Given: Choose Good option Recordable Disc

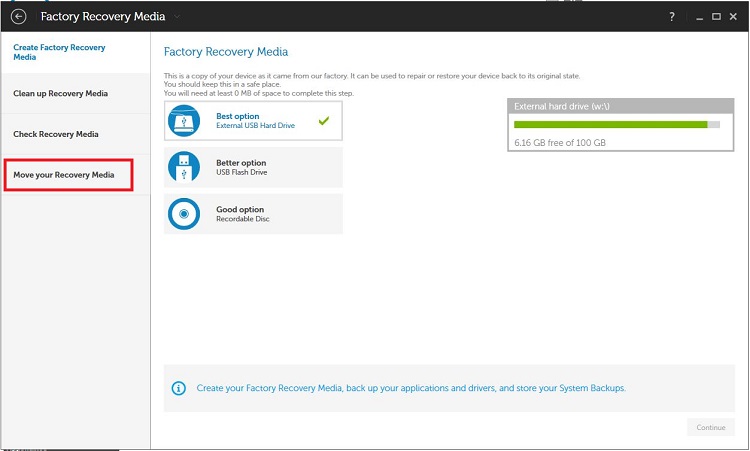Looking at the screenshot, I should tap(253, 214).
